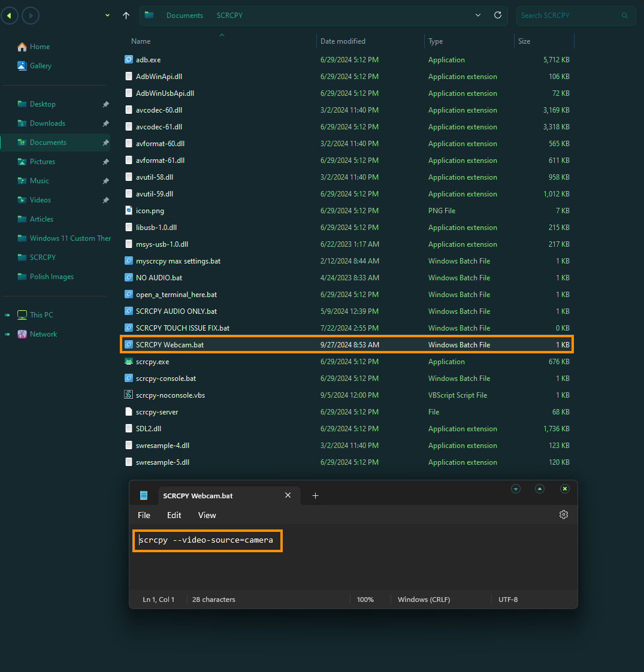Select the scrcpy-server blank file icon

point(129,411)
